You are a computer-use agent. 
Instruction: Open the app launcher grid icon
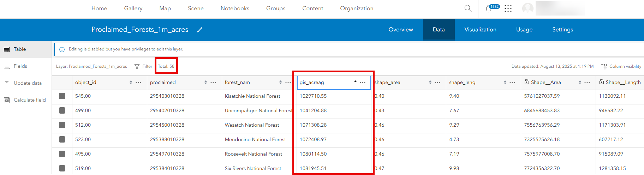(x=508, y=8)
